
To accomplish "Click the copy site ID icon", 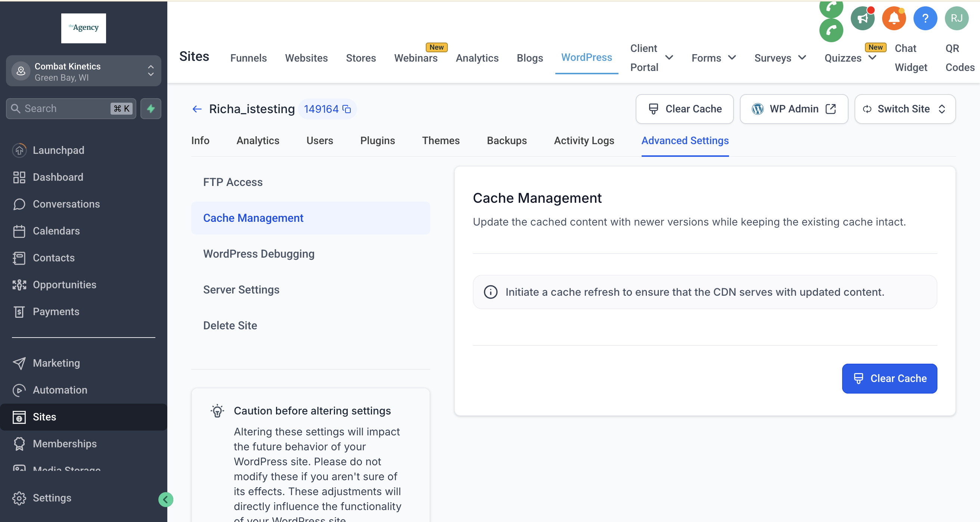I will point(347,109).
